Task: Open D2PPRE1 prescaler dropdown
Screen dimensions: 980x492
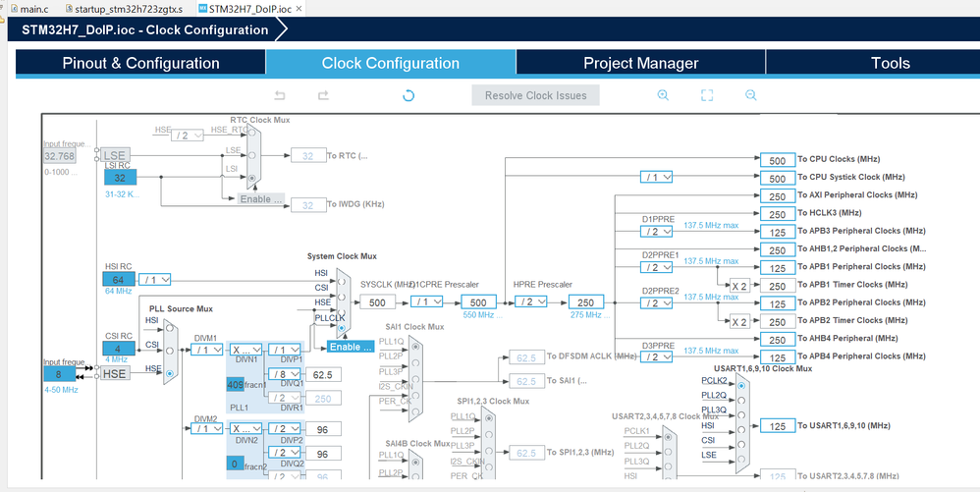Action: coord(656,267)
